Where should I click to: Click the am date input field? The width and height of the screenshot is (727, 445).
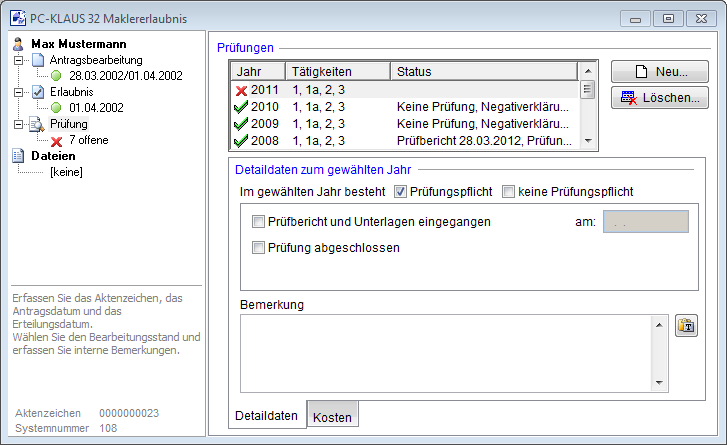click(645, 222)
